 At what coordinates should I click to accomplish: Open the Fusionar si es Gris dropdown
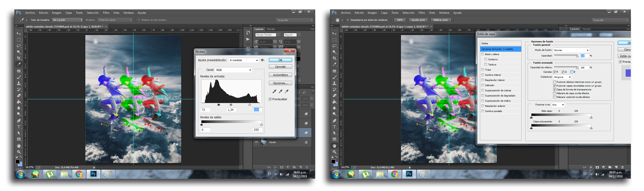coord(558,105)
